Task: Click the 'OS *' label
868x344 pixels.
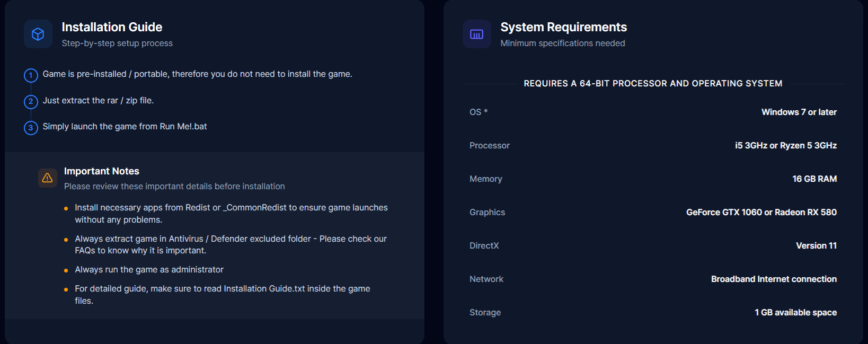Action: (479, 112)
